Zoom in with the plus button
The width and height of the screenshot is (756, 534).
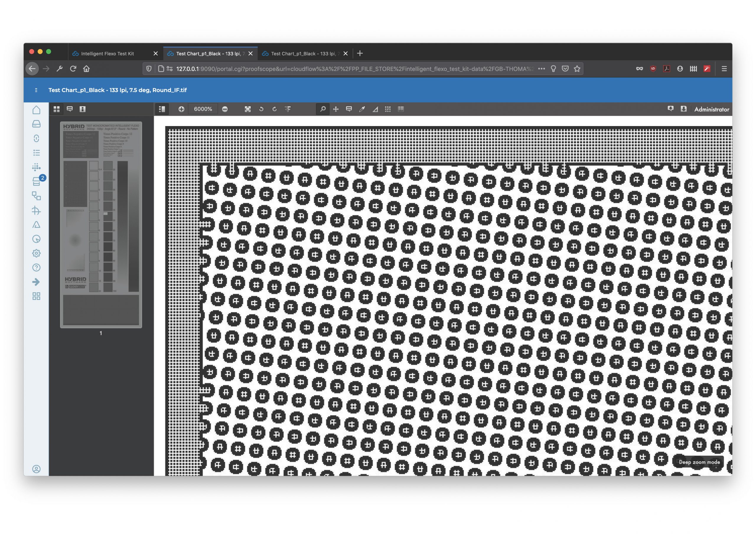coord(181,109)
